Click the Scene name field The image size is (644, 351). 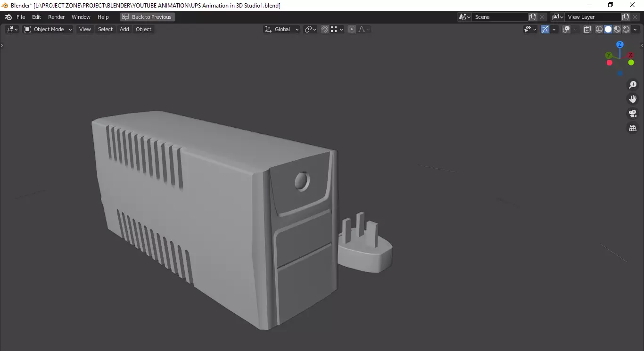click(500, 17)
